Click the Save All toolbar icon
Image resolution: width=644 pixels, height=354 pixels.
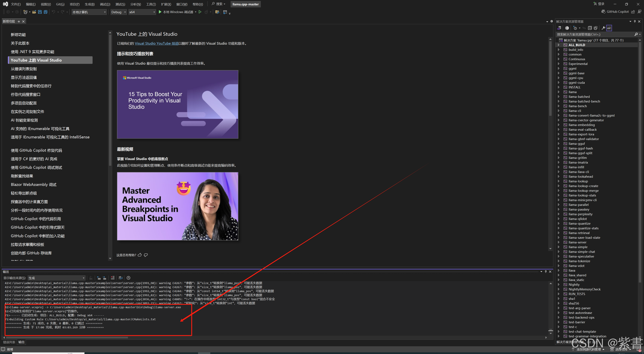pos(45,12)
